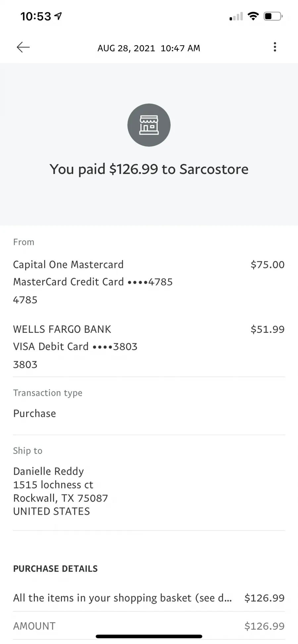Tap the home indicator bar
This screenshot has height=644, width=298.
[x=149, y=636]
